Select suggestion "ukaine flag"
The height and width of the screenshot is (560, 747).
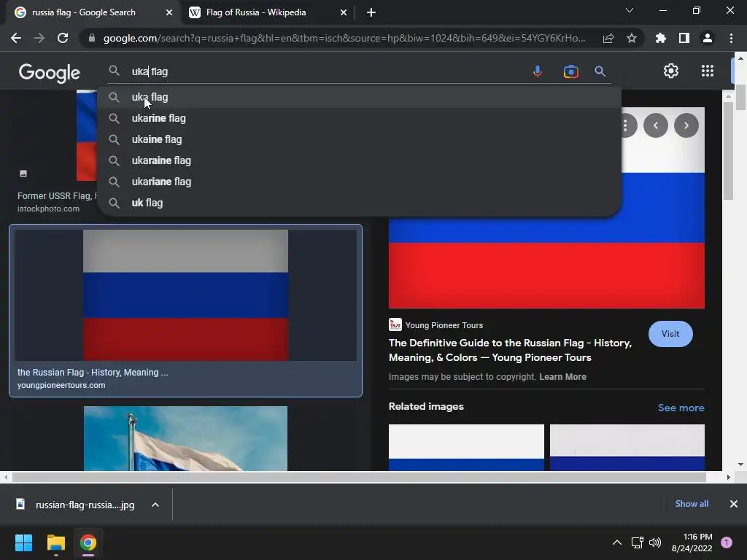coord(359,139)
